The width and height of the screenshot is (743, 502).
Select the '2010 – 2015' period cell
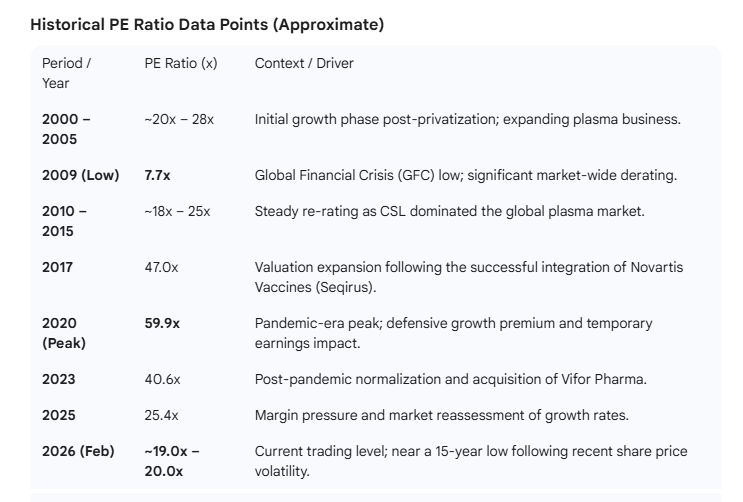coord(64,221)
